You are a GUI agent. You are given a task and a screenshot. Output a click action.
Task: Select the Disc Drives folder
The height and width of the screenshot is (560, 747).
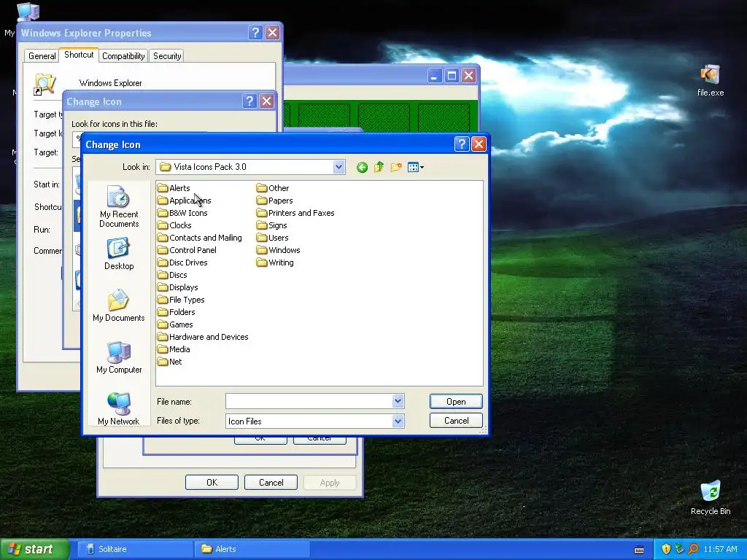(x=182, y=262)
